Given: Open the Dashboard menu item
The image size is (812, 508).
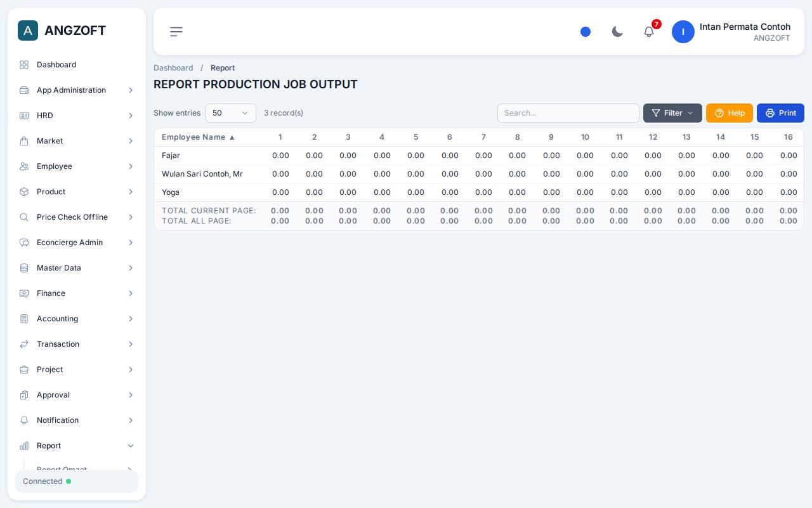Looking at the screenshot, I should (x=77, y=65).
